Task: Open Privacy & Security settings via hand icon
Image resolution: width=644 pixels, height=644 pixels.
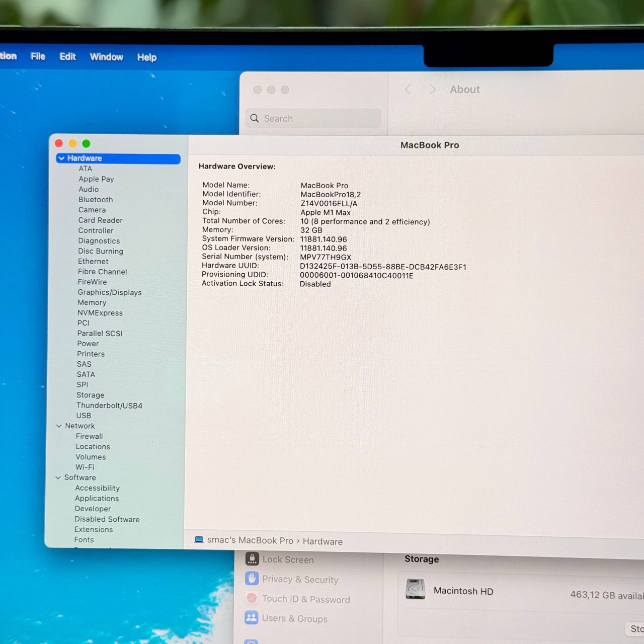Action: tap(252, 579)
